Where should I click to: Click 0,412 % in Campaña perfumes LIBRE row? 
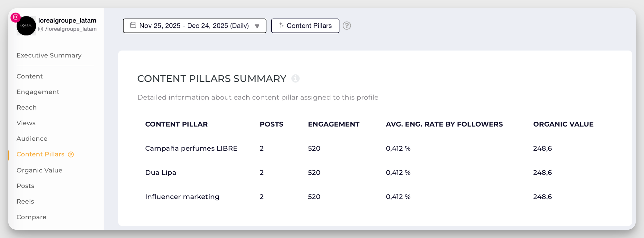click(x=398, y=148)
